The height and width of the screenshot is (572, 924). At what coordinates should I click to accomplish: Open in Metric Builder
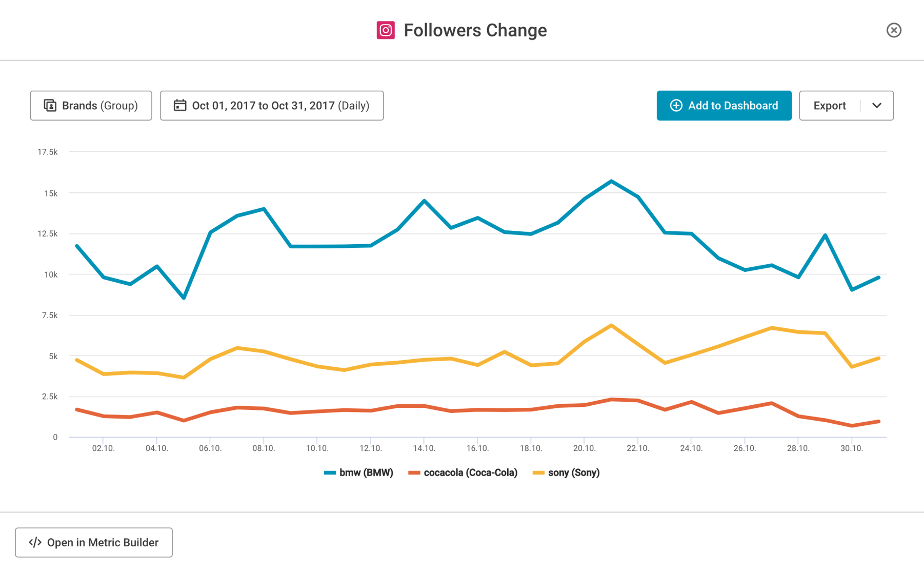tap(94, 542)
